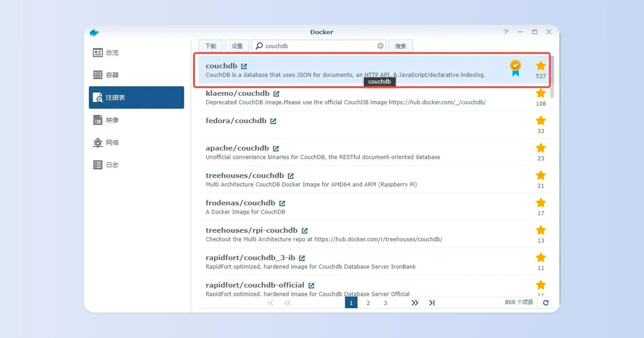Jump to the first results page
The image size is (644, 338).
pyautogui.click(x=271, y=303)
